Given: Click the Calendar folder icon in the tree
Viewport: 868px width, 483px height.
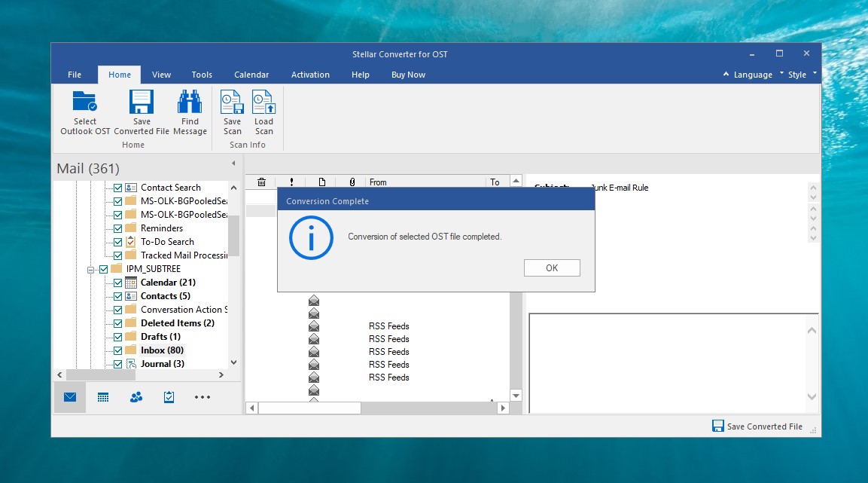Looking at the screenshot, I should coord(131,283).
